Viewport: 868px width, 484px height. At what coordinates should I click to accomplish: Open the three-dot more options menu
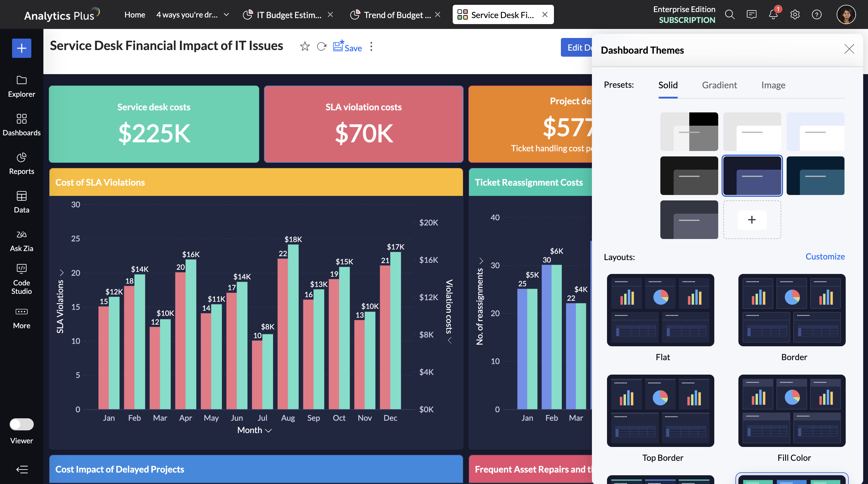point(371,46)
